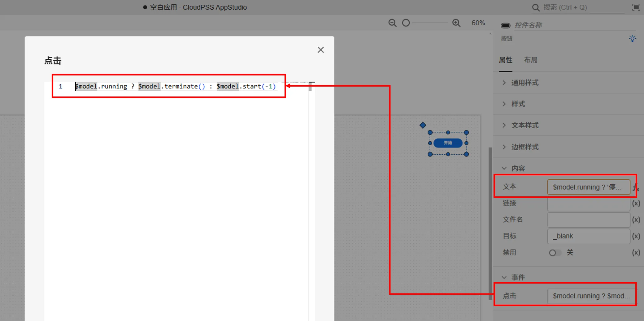644x321 pixels.
Task: Click the 空白应用 - CloudPSS AppStudio title
Action: pos(198,7)
